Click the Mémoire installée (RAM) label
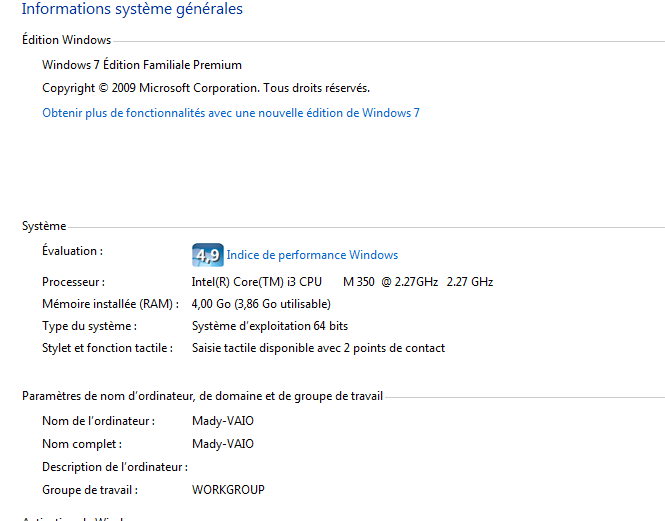Screen dimensions: 665x521 pyautogui.click(x=110, y=304)
